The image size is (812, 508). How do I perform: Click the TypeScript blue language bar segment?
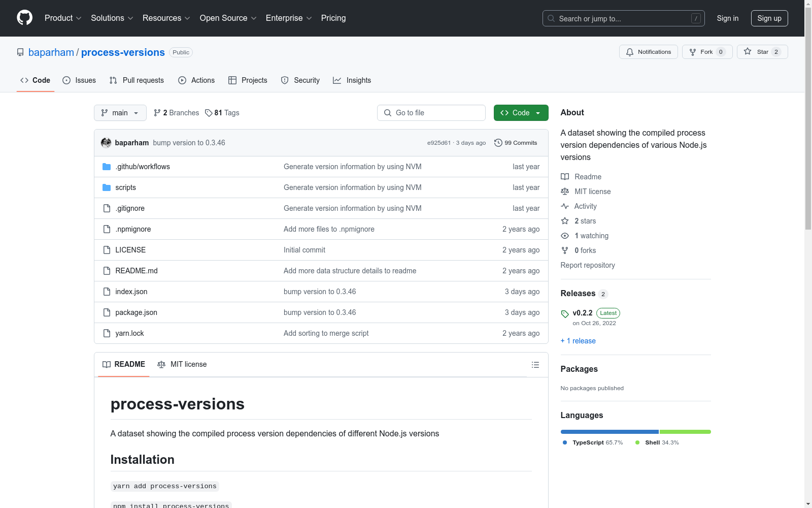pyautogui.click(x=610, y=432)
